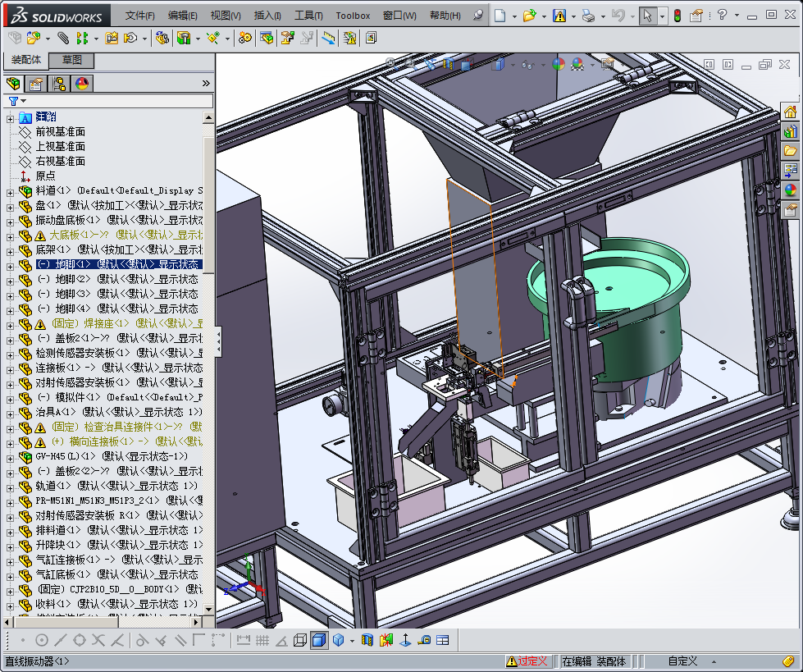803x672 pixels.
Task: Toggle the hidden lines removed cube view
Action: 300,640
